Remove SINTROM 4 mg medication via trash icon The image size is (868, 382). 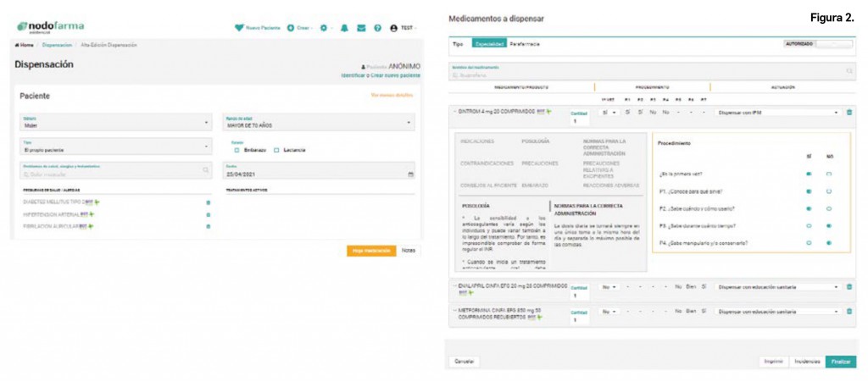[x=849, y=112]
